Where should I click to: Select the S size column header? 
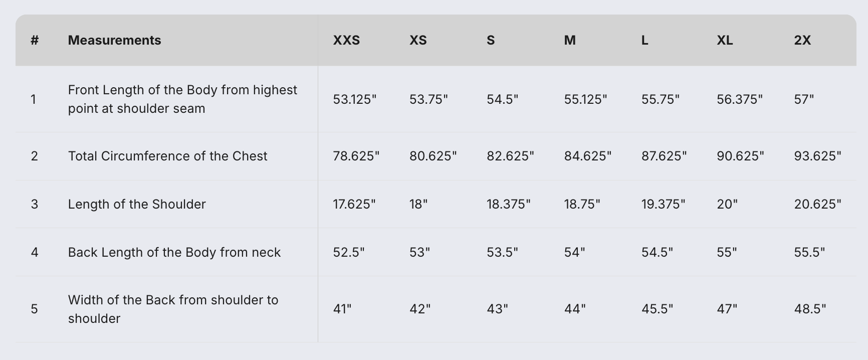(491, 40)
